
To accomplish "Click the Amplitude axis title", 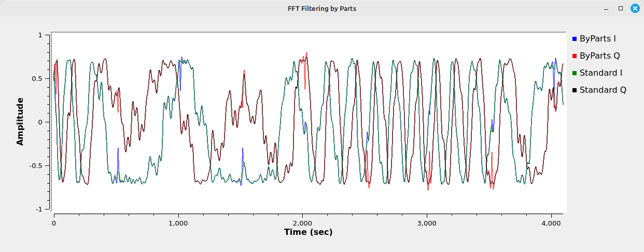I will pyautogui.click(x=20, y=121).
